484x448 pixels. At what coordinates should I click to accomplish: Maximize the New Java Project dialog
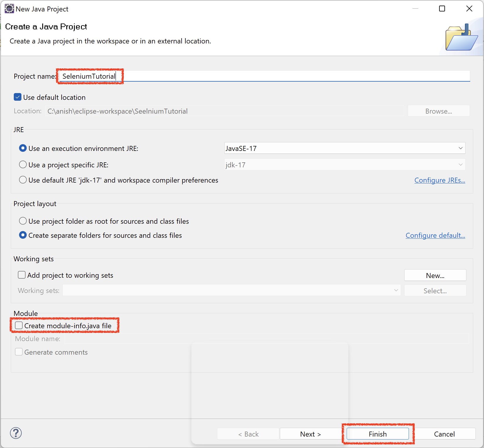[x=442, y=9]
